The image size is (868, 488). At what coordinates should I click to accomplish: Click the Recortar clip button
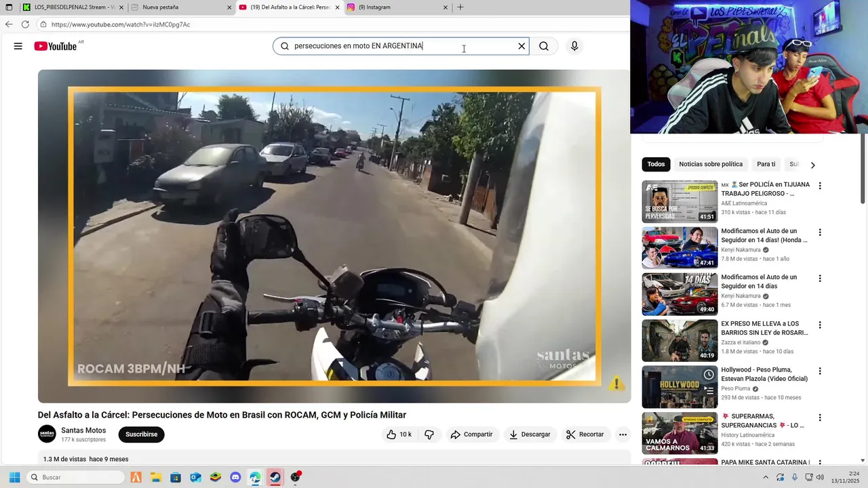pos(585,434)
